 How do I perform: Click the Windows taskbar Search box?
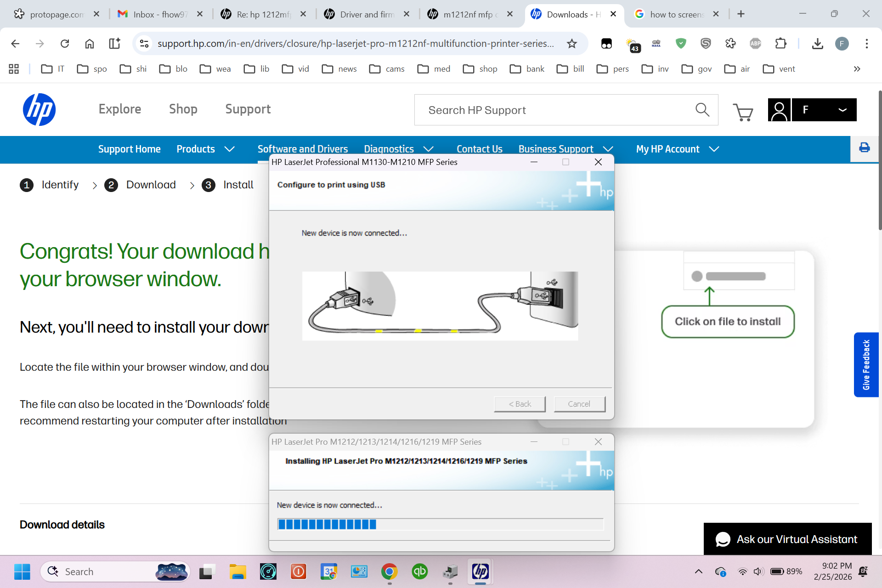(x=115, y=571)
